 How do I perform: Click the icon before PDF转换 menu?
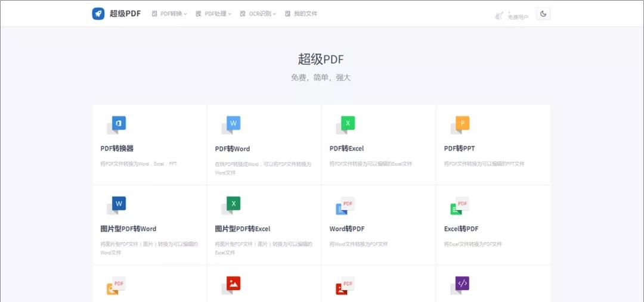point(154,14)
